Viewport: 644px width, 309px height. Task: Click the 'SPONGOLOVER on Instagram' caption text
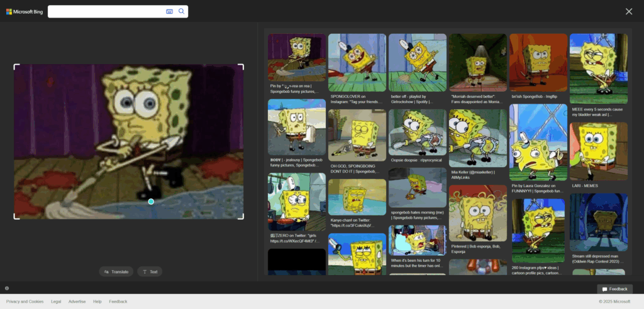357,99
